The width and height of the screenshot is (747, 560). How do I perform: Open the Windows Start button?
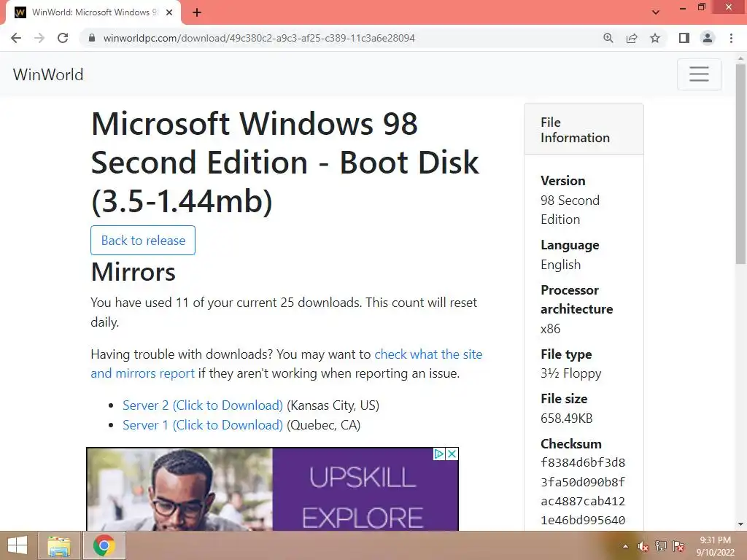18,545
